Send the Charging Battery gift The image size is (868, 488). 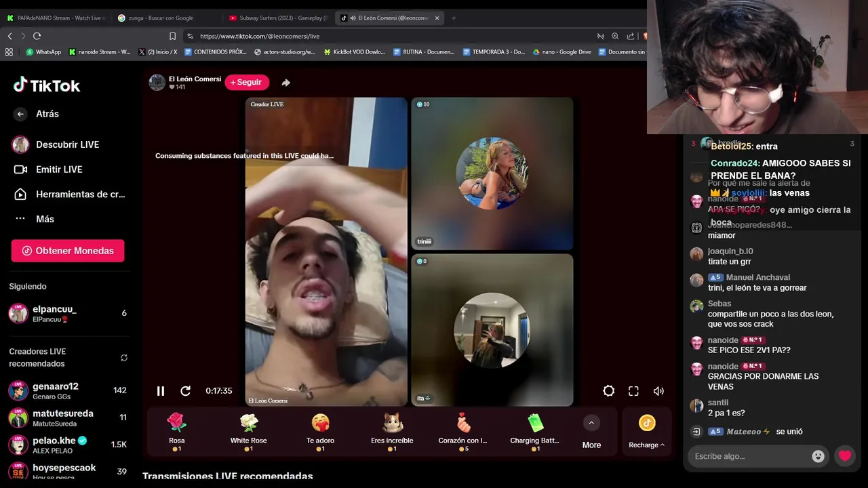(x=535, y=432)
